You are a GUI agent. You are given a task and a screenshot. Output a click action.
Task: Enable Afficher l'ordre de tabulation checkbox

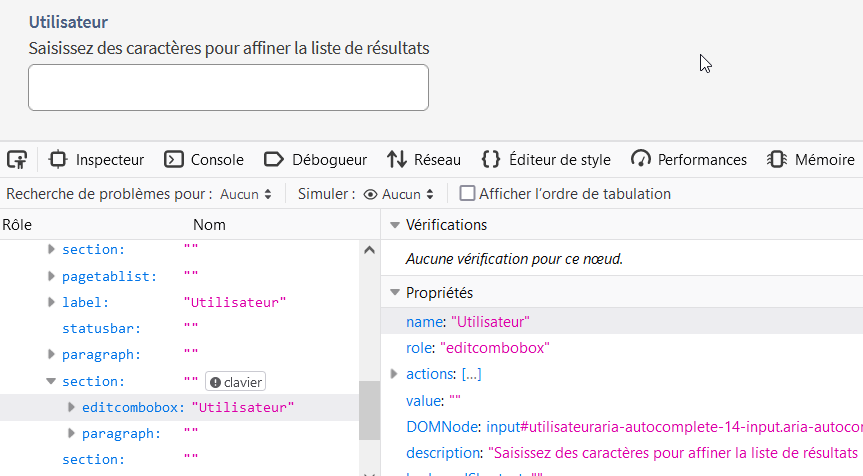tap(467, 194)
